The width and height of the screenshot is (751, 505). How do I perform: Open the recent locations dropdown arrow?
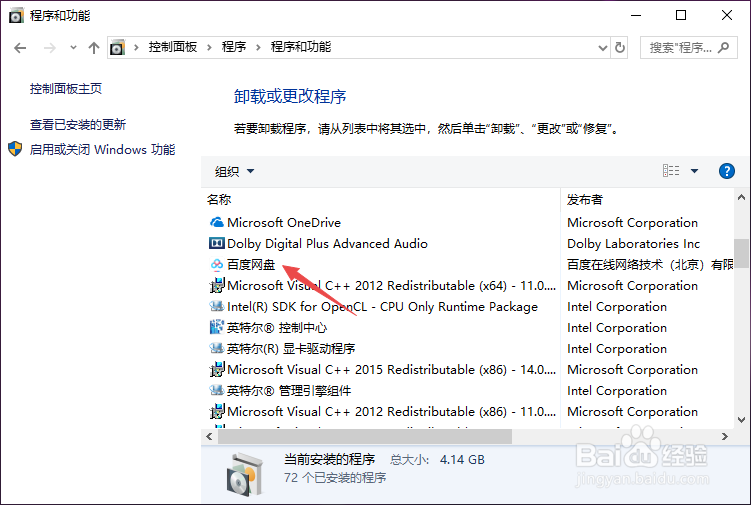tap(73, 47)
